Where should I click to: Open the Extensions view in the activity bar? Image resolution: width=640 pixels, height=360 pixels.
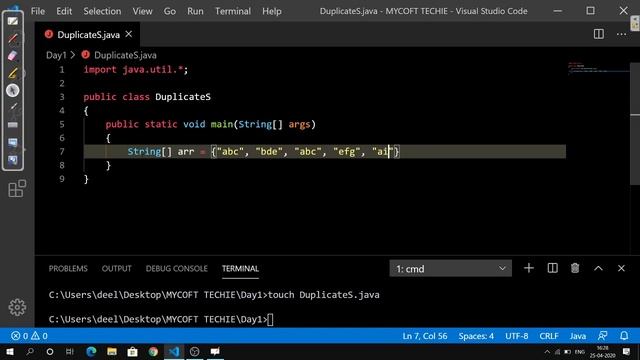[17, 189]
